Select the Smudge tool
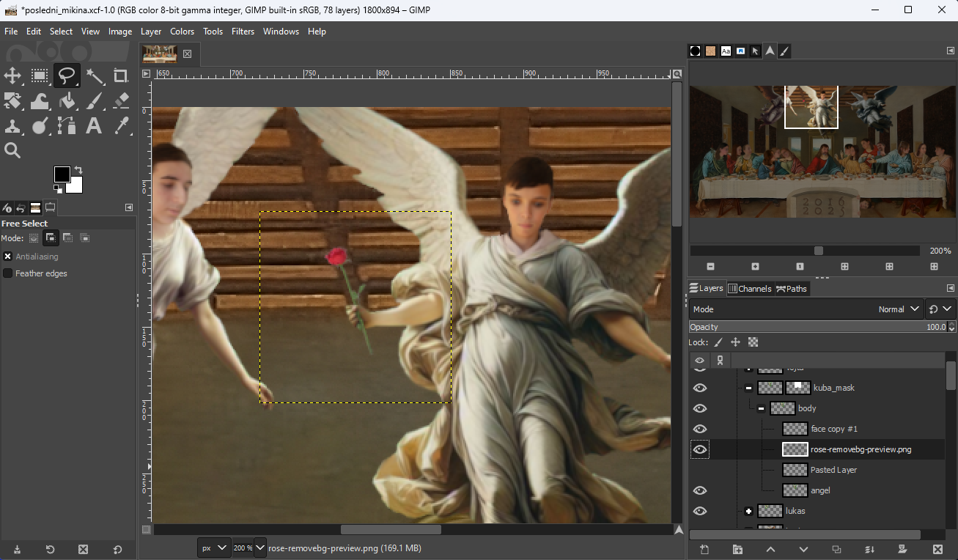 click(x=40, y=125)
